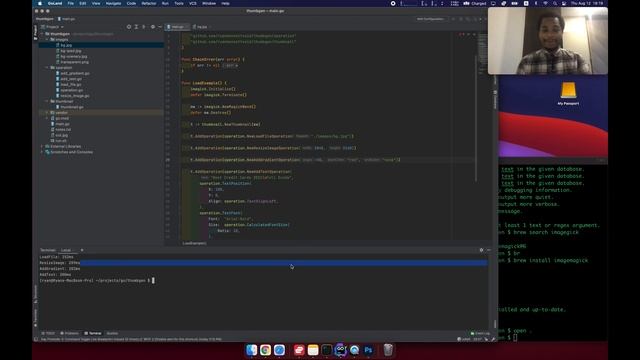Open thumbnail.go file
This screenshot has height=360, width=640.
[70, 107]
